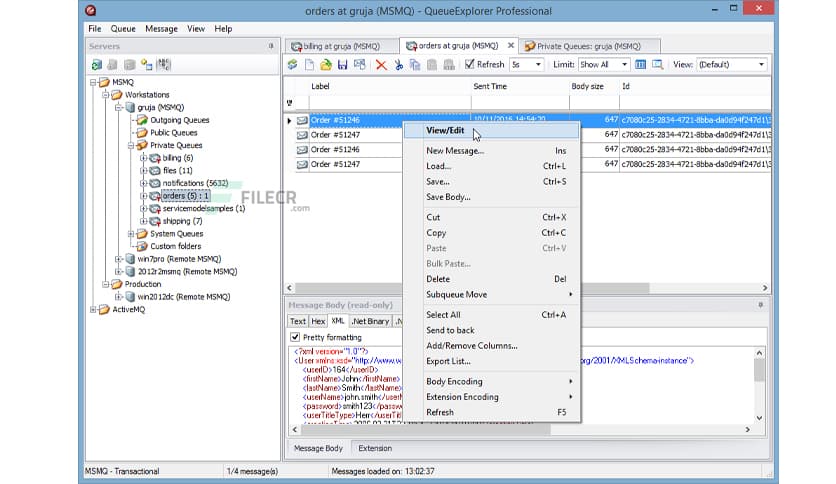Click envelope icon of second Order #51247 row
The height and width of the screenshot is (484, 836).
click(302, 164)
